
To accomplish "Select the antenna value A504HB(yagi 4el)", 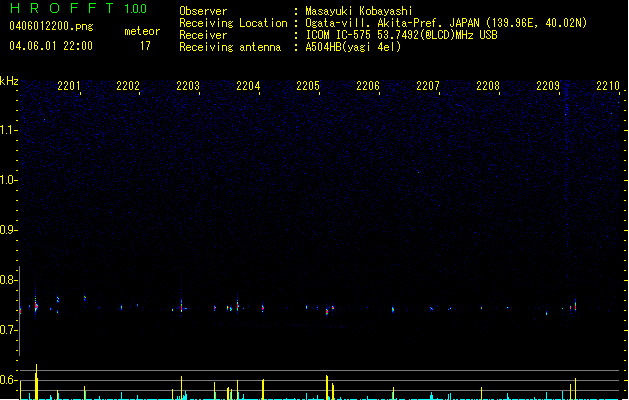I will coord(353,47).
